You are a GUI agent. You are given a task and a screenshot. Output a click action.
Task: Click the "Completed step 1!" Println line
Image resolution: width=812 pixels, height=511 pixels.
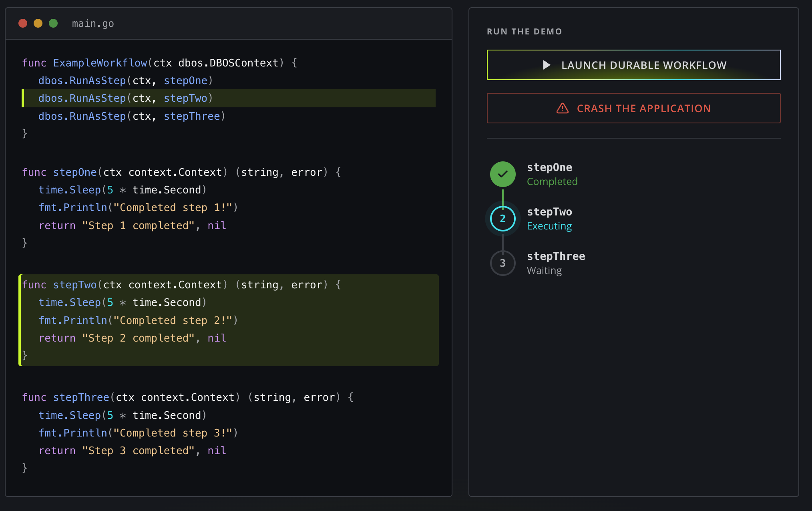tap(138, 207)
